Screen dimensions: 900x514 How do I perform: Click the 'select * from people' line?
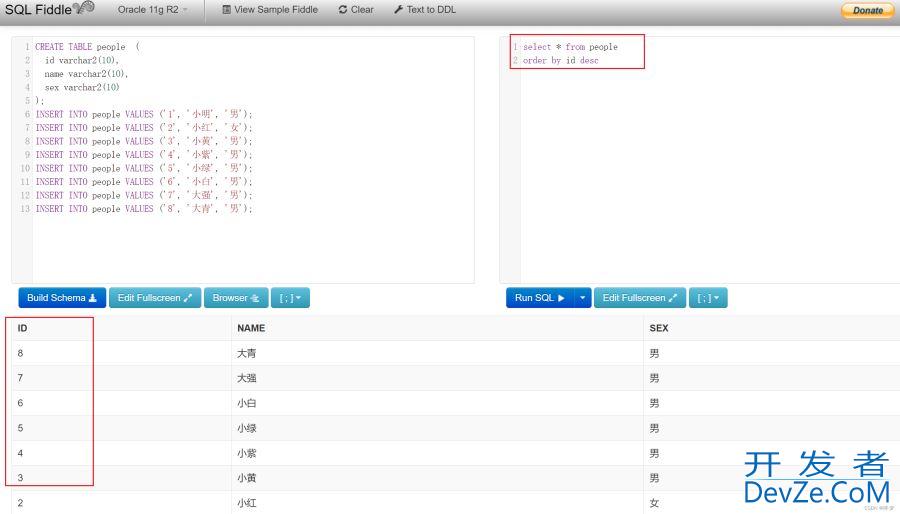(x=570, y=46)
